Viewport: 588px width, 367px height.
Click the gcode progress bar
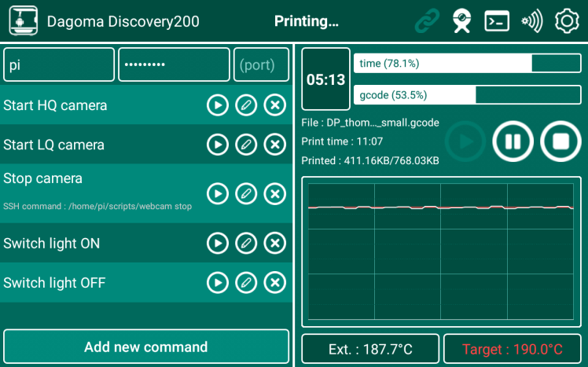point(467,95)
